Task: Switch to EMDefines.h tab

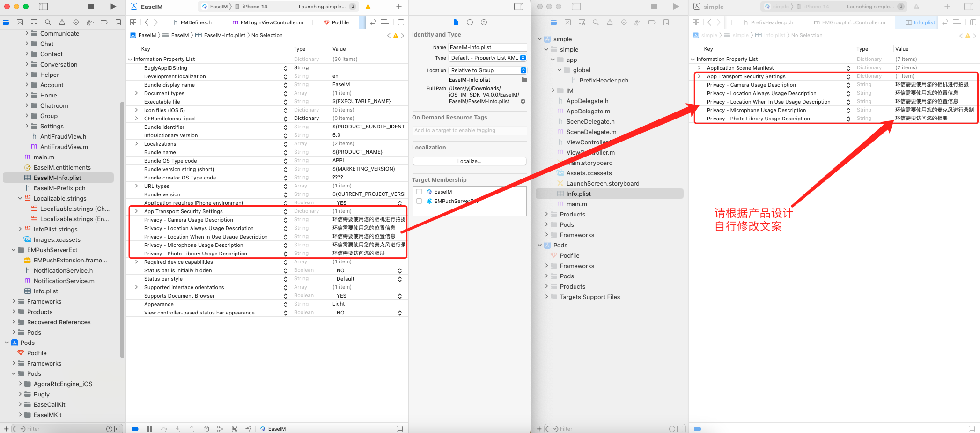Action: [192, 22]
